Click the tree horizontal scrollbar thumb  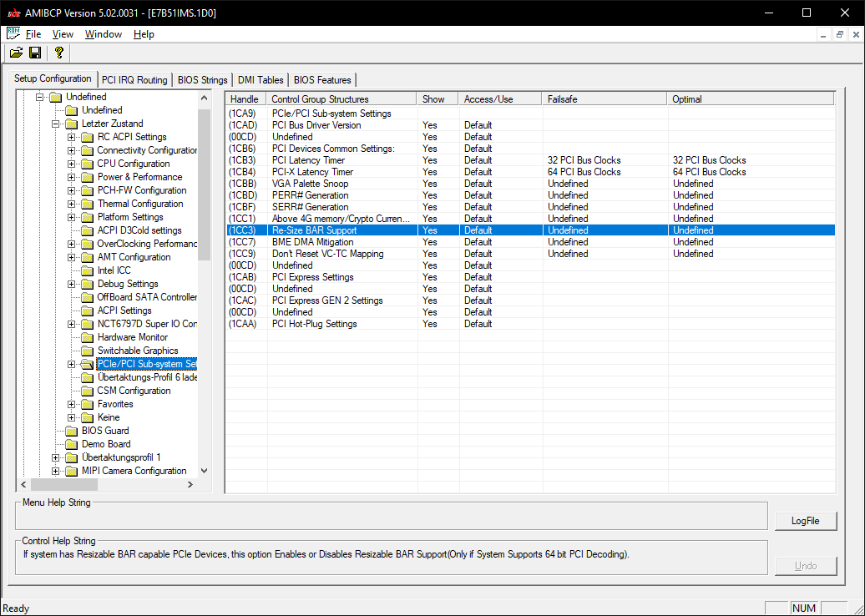tap(64, 484)
